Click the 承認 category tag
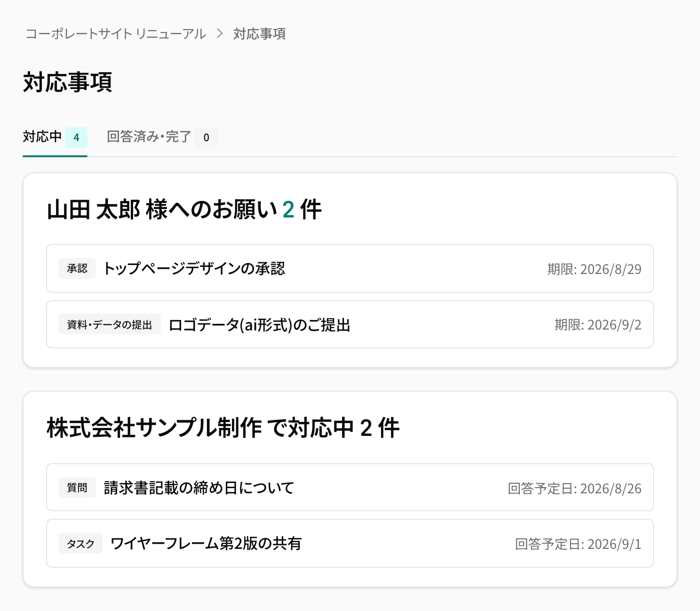700x611 pixels. click(77, 268)
